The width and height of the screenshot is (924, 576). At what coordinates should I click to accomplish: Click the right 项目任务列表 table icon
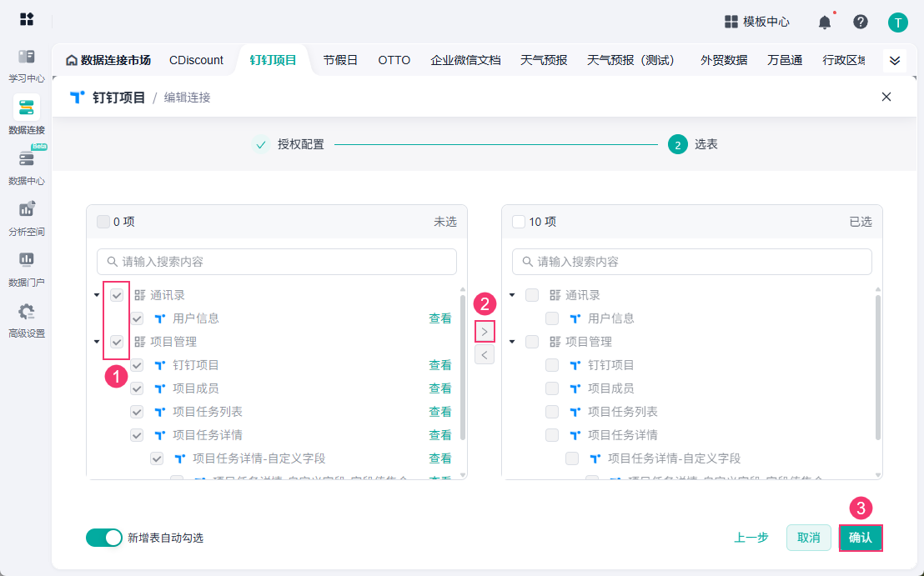[575, 412]
